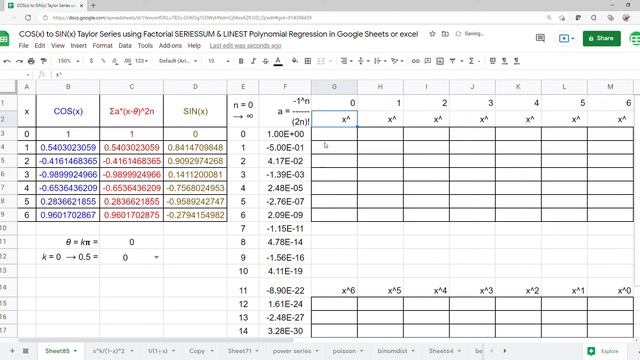Increase decimal places

[127, 61]
